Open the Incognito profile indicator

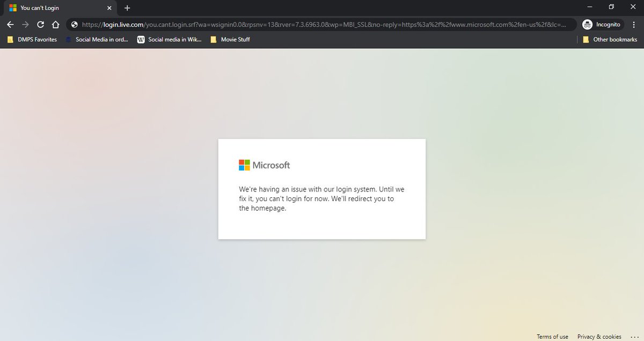(x=602, y=25)
